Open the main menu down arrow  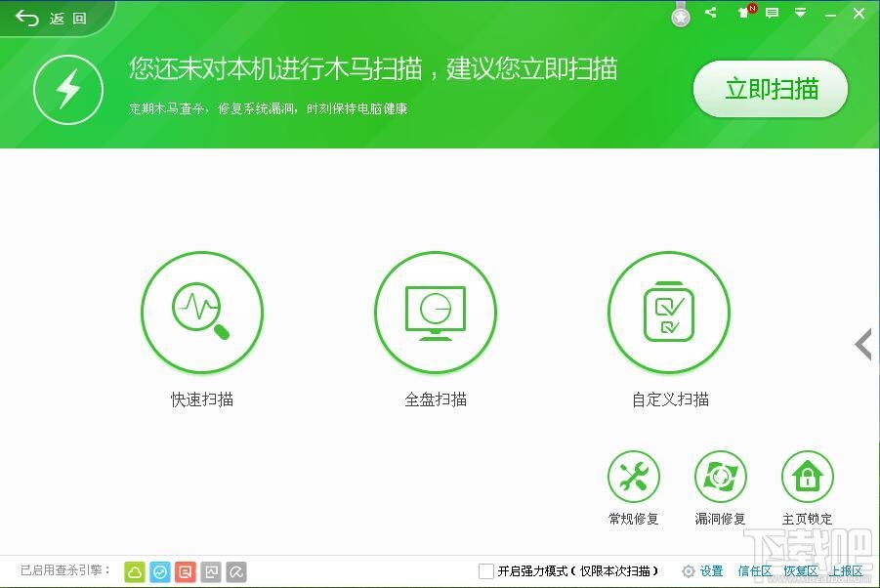[x=801, y=14]
